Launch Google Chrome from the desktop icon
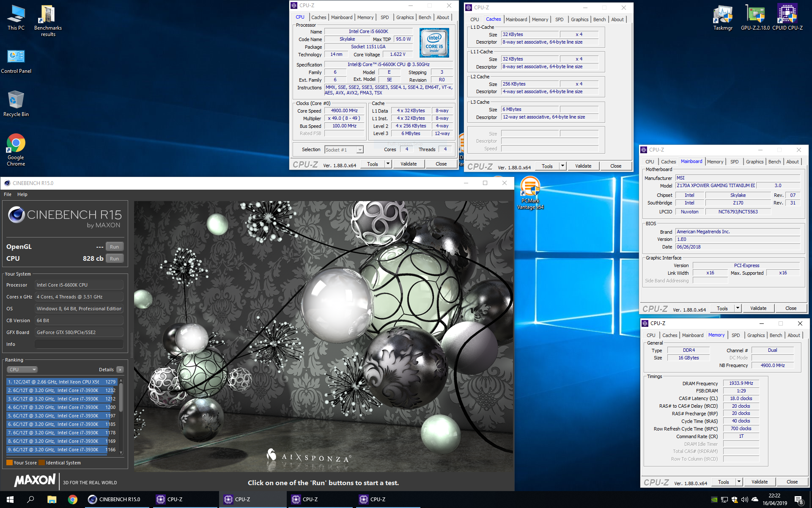This screenshot has width=812, height=508. pyautogui.click(x=16, y=149)
